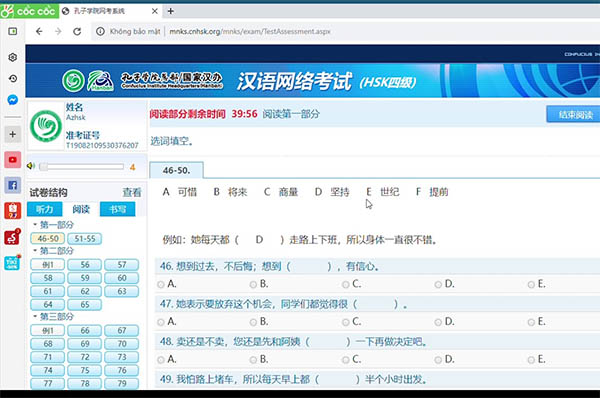Open Shopee shopping icon in sidebar
The height and width of the screenshot is (398, 600).
tap(13, 210)
